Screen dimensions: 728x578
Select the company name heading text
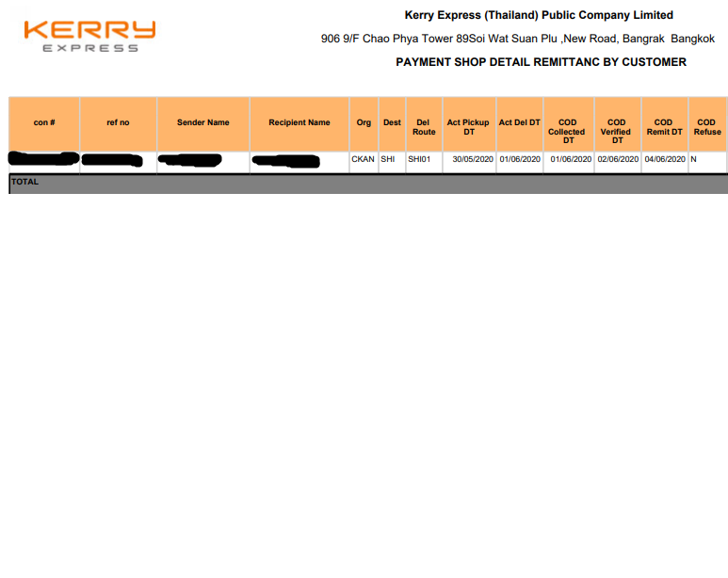[x=539, y=15]
